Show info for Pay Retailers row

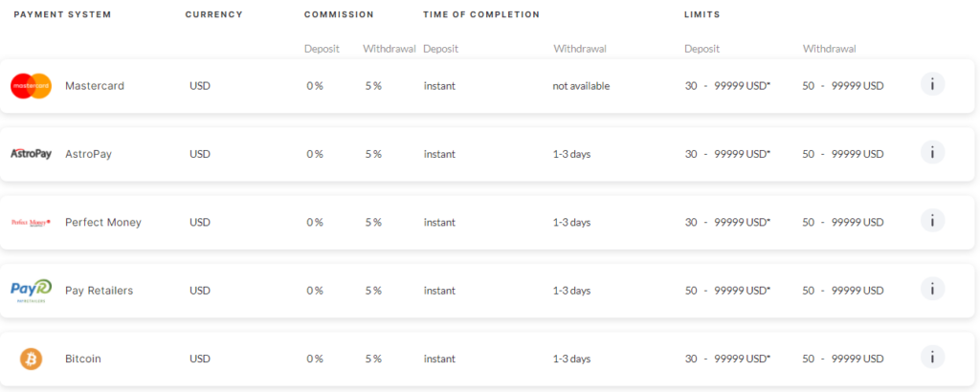932,289
